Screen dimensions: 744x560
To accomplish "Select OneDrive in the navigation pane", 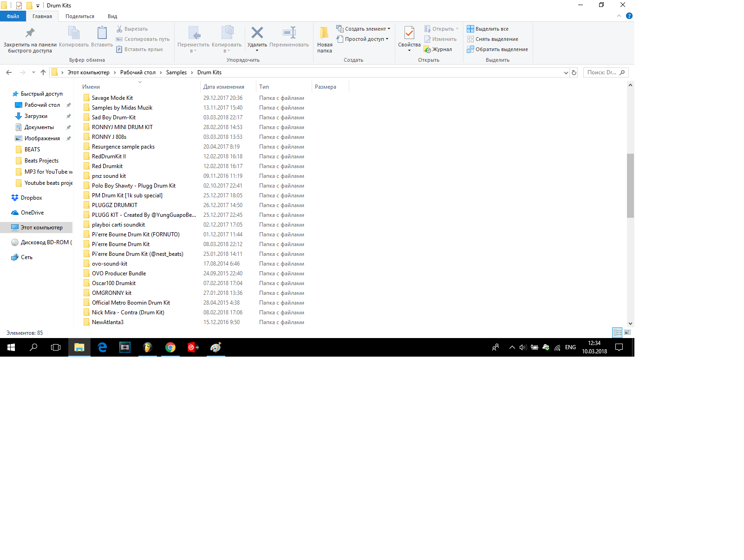I will 33,213.
